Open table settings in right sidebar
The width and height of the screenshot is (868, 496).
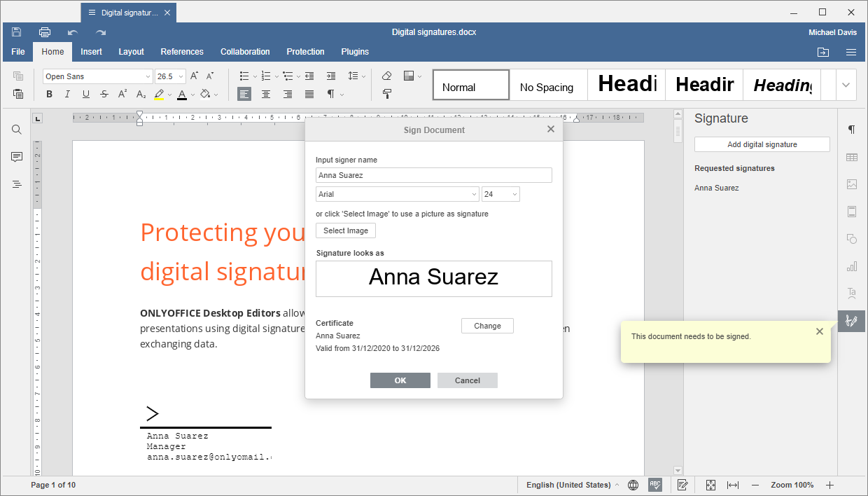852,157
